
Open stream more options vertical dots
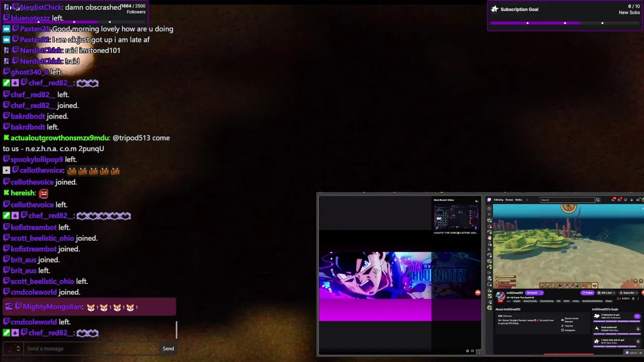(x=638, y=299)
